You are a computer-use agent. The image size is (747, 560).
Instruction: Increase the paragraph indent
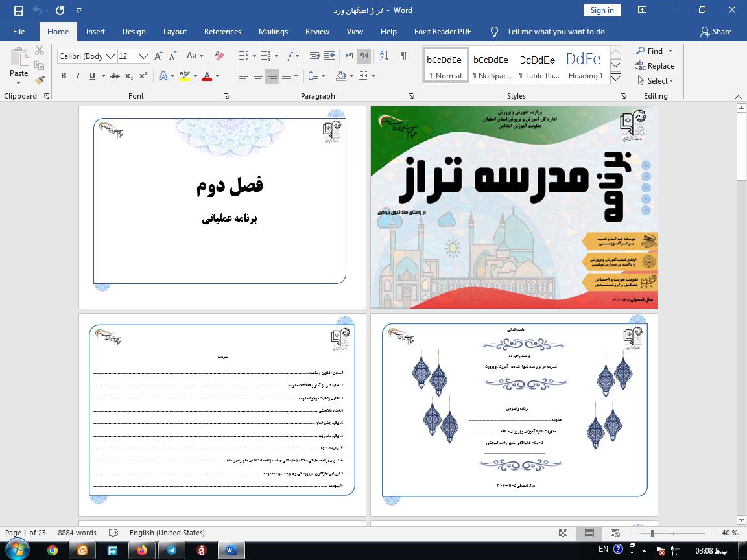(329, 56)
